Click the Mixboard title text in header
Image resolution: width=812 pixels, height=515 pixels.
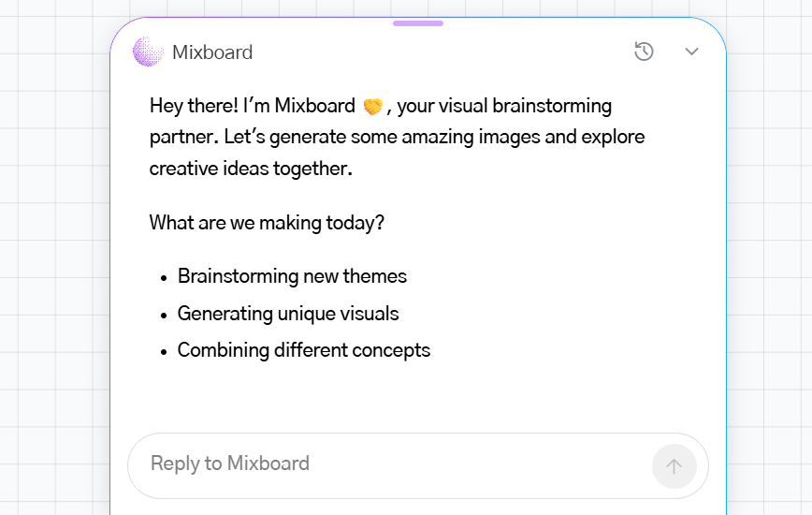pyautogui.click(x=212, y=52)
